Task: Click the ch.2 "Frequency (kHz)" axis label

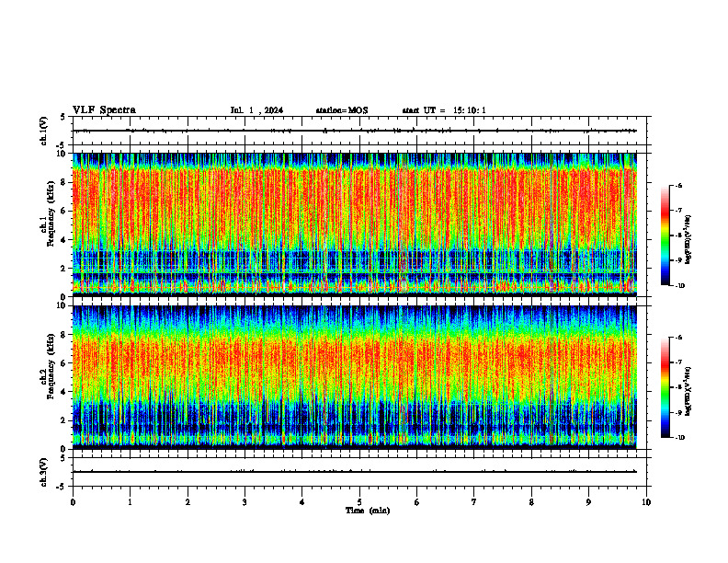Action: tap(51, 366)
